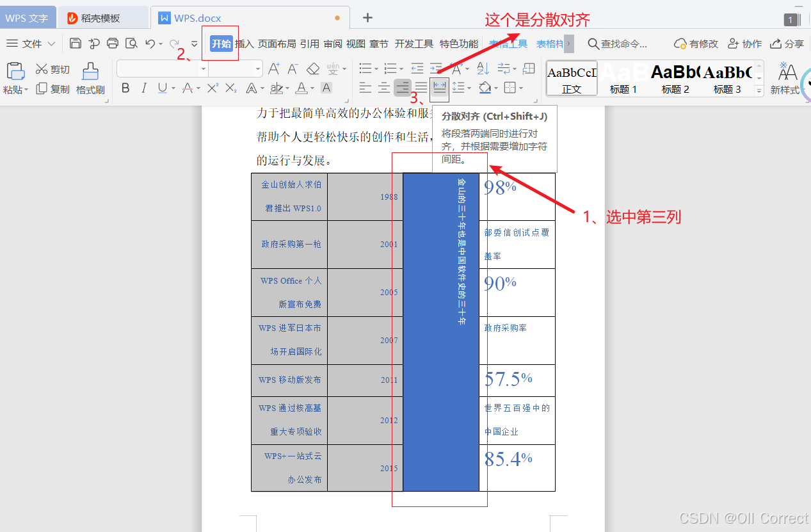
Task: Apply the 标题 1 style
Action: point(623,78)
